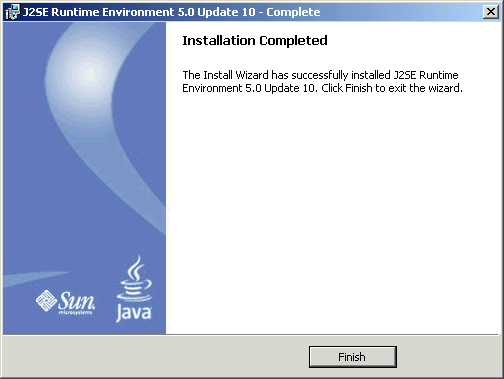The height and width of the screenshot is (379, 504).
Task: Close the installer window with X
Action: pyautogui.click(x=491, y=12)
